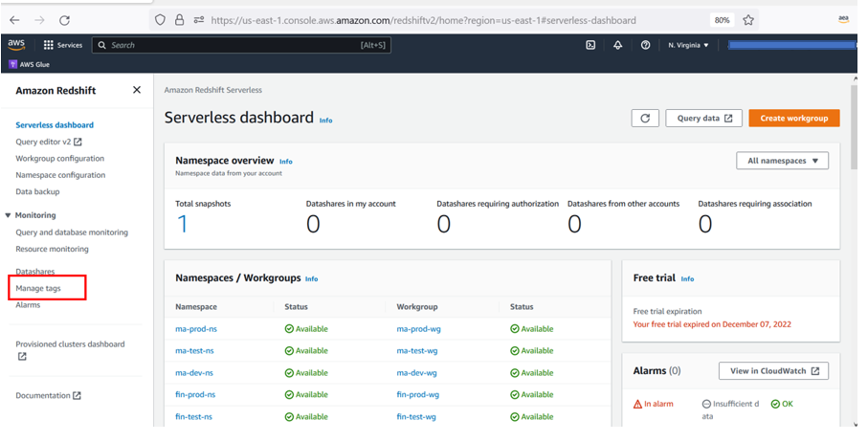Open the fin-prod-ns namespace
The height and width of the screenshot is (442, 868).
(x=195, y=394)
